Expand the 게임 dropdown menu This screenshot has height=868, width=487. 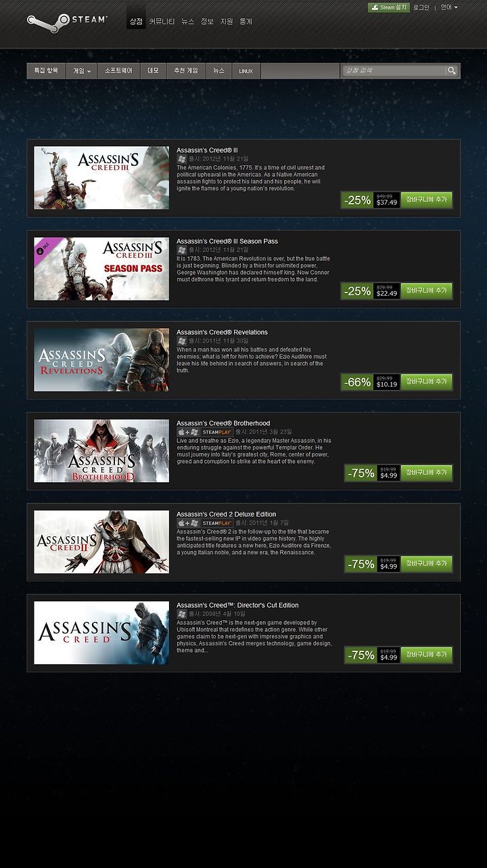pyautogui.click(x=82, y=70)
